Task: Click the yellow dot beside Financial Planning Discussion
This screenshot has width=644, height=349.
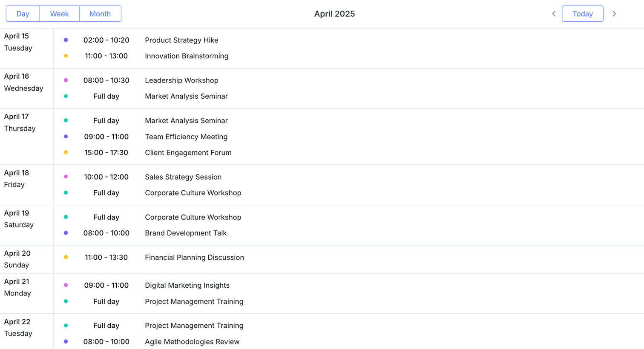Action: point(66,257)
